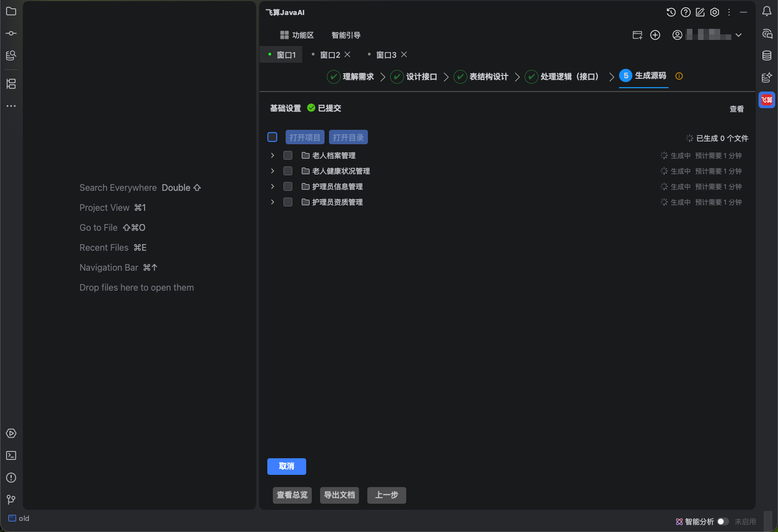Tick the select-all checkbox beside 打开项目

[272, 137]
